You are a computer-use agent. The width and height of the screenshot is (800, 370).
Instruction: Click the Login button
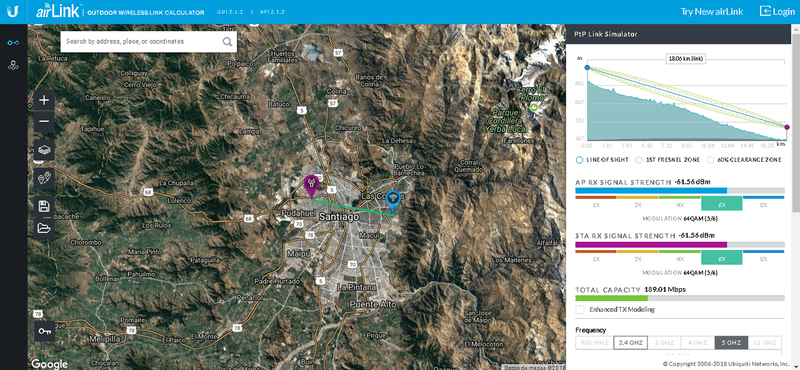[x=777, y=11]
